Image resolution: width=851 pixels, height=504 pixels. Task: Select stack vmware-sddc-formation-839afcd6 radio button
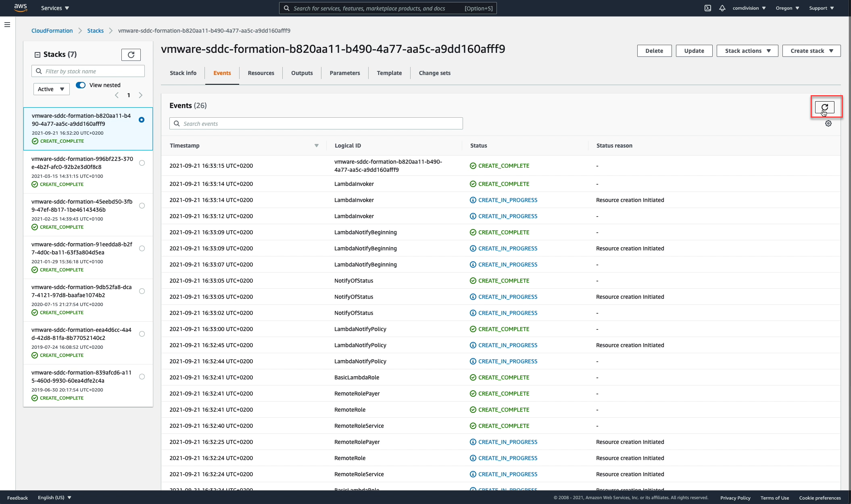pyautogui.click(x=142, y=377)
